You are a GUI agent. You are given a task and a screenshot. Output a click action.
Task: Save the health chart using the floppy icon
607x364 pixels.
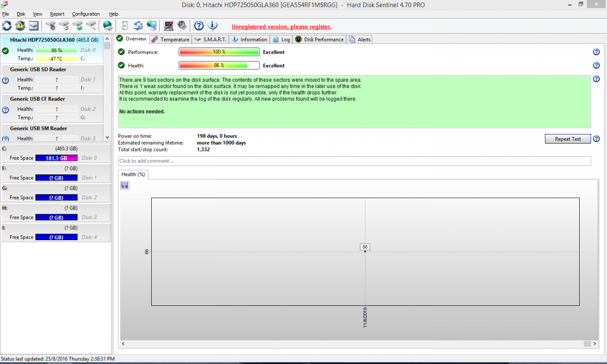pos(124,186)
